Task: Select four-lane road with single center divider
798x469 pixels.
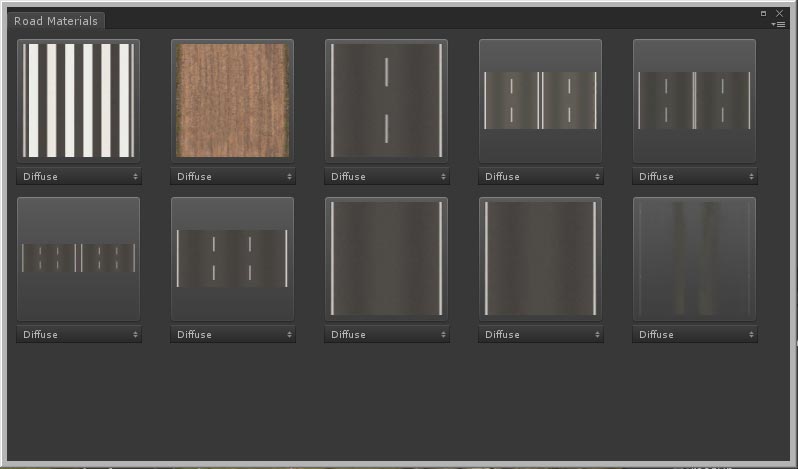Action: coord(694,101)
